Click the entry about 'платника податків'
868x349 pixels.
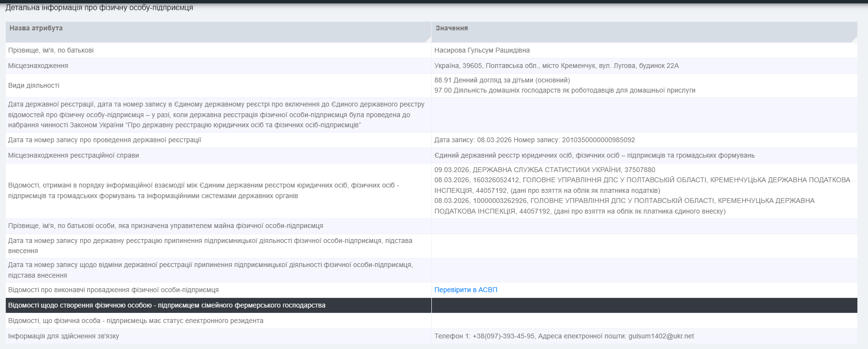point(642,185)
